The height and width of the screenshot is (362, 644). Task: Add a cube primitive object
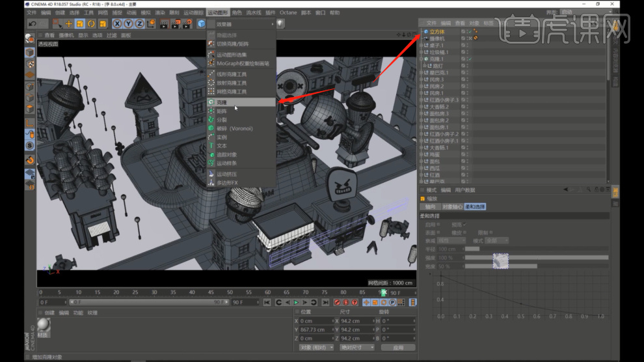201,24
